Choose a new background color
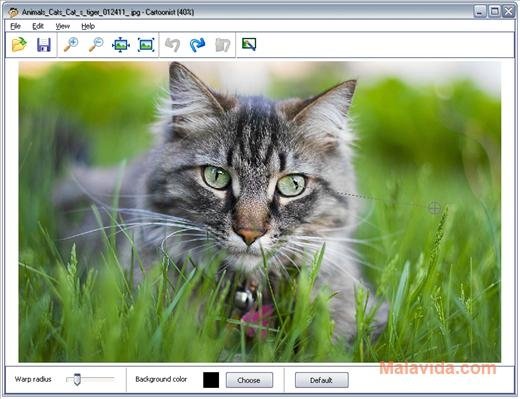520x399 pixels. [249, 380]
